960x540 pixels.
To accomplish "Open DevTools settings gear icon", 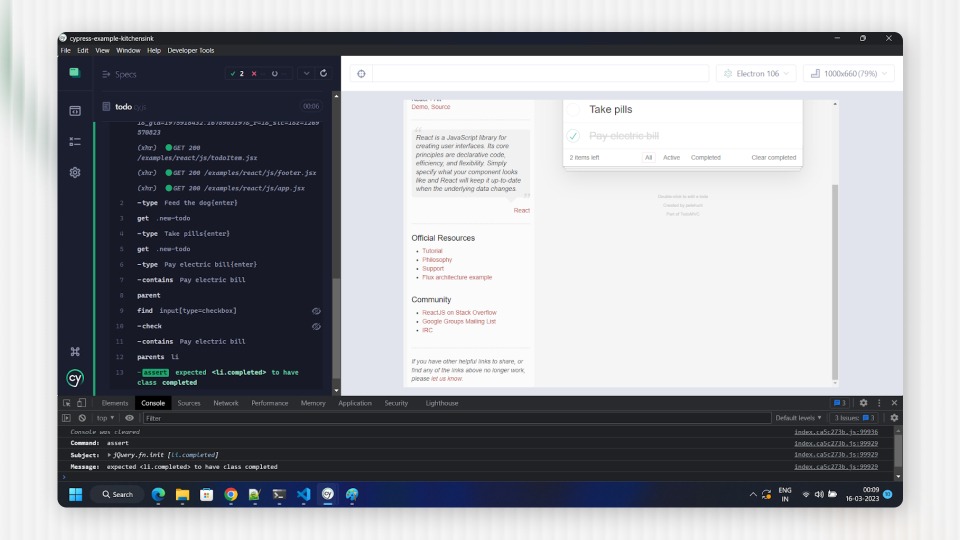I will 863,403.
